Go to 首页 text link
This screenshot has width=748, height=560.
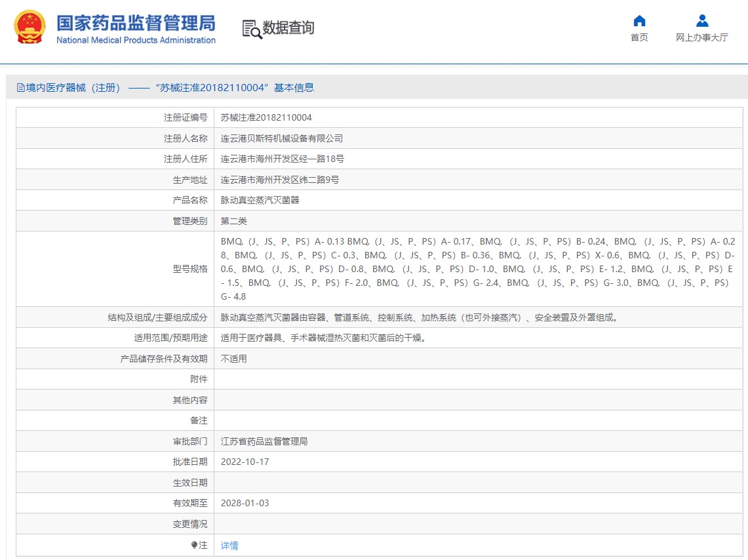pos(639,37)
